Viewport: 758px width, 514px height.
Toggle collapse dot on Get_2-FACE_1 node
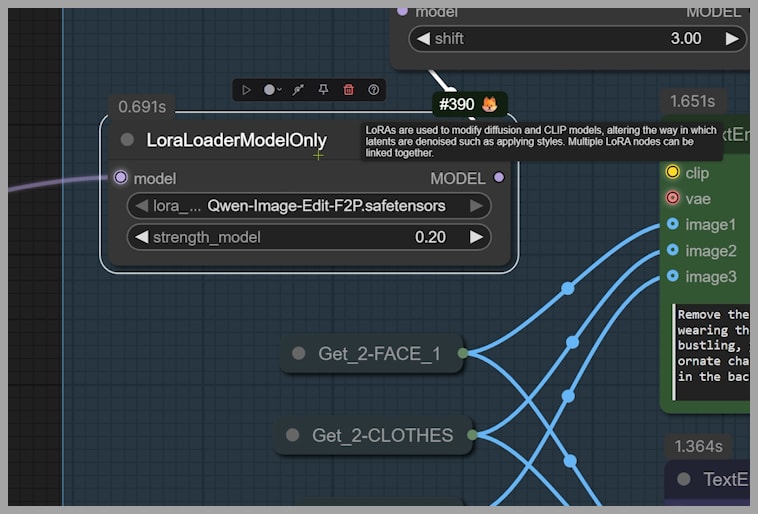[298, 353]
